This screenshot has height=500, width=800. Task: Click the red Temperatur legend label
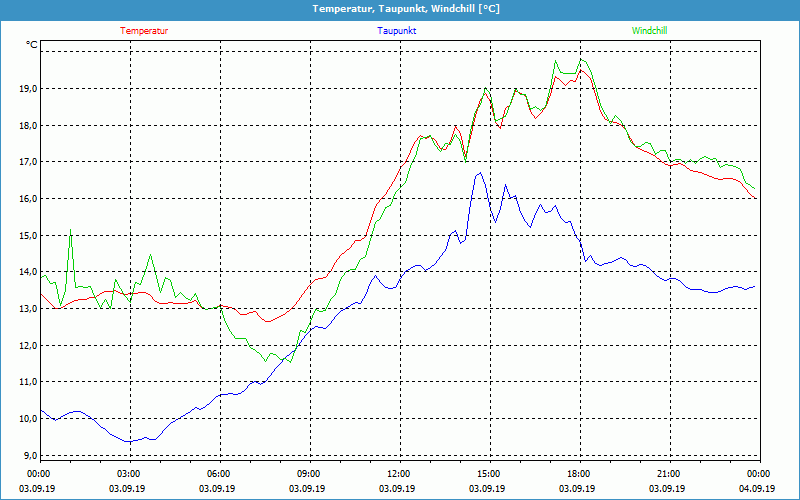(x=144, y=31)
